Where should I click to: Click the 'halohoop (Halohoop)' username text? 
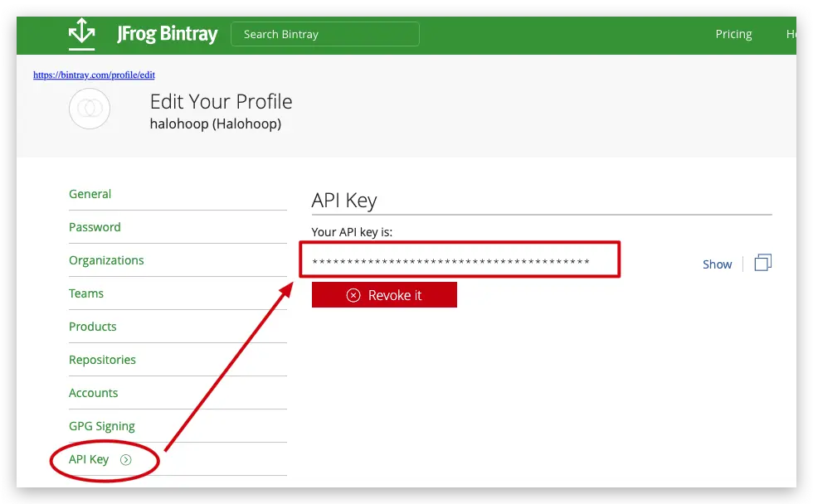(x=215, y=124)
